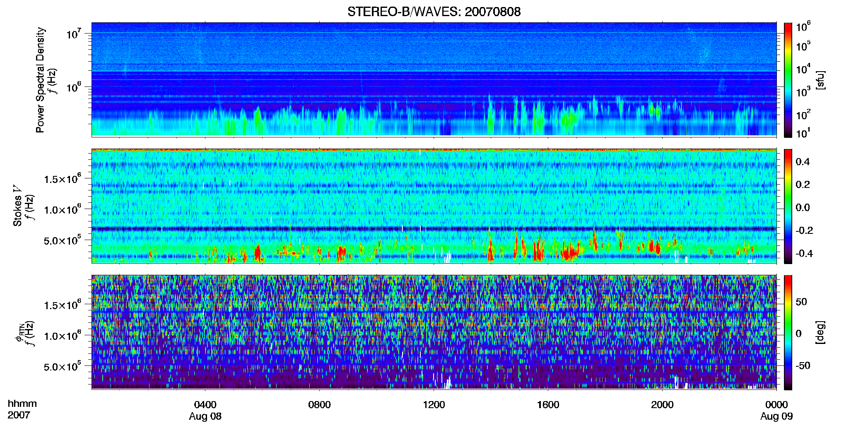
Task: Click the -0.4 value on Stokes colorbar
Action: (804, 253)
